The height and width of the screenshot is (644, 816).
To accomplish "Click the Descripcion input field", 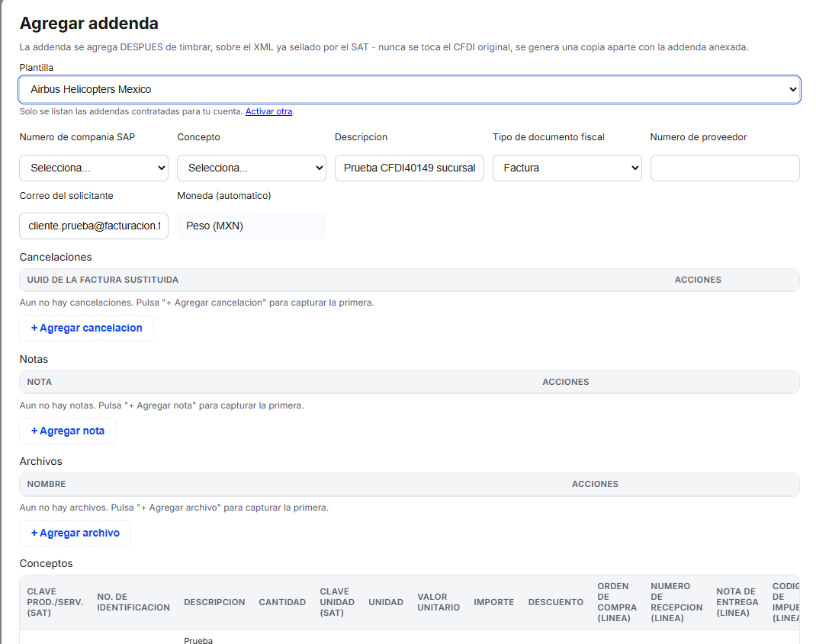I will pos(409,168).
